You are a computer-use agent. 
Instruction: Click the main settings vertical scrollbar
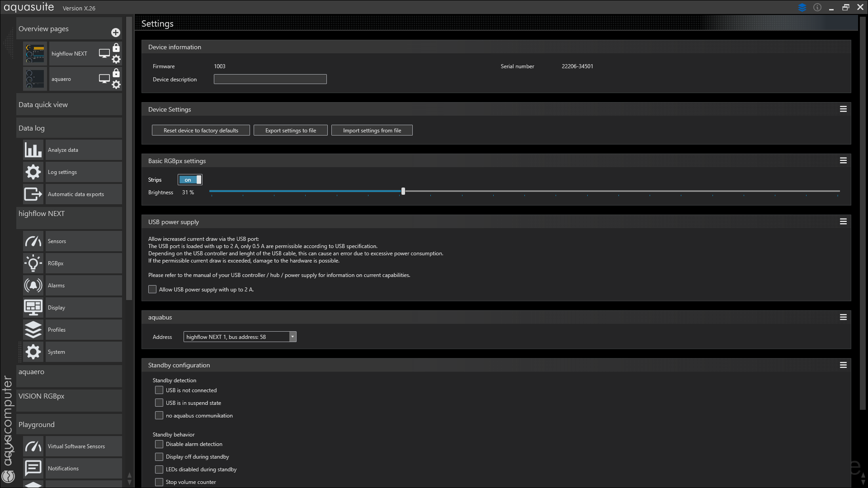(x=863, y=212)
